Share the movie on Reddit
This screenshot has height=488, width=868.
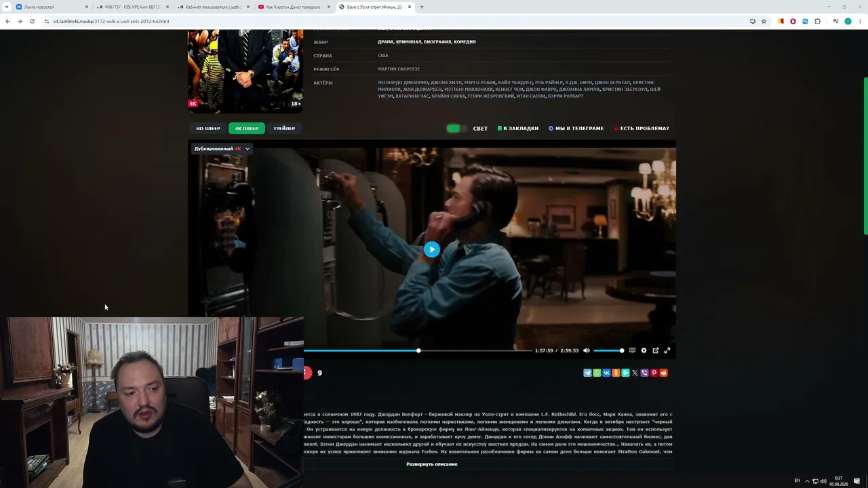[x=663, y=373]
